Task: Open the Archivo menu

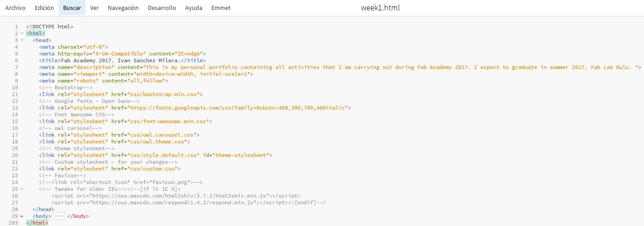Action: tap(15, 8)
